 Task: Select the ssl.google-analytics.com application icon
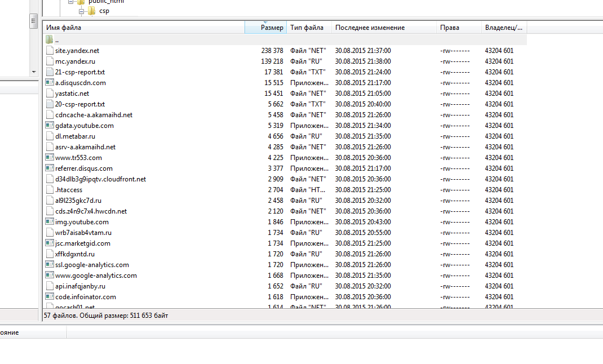coord(49,264)
